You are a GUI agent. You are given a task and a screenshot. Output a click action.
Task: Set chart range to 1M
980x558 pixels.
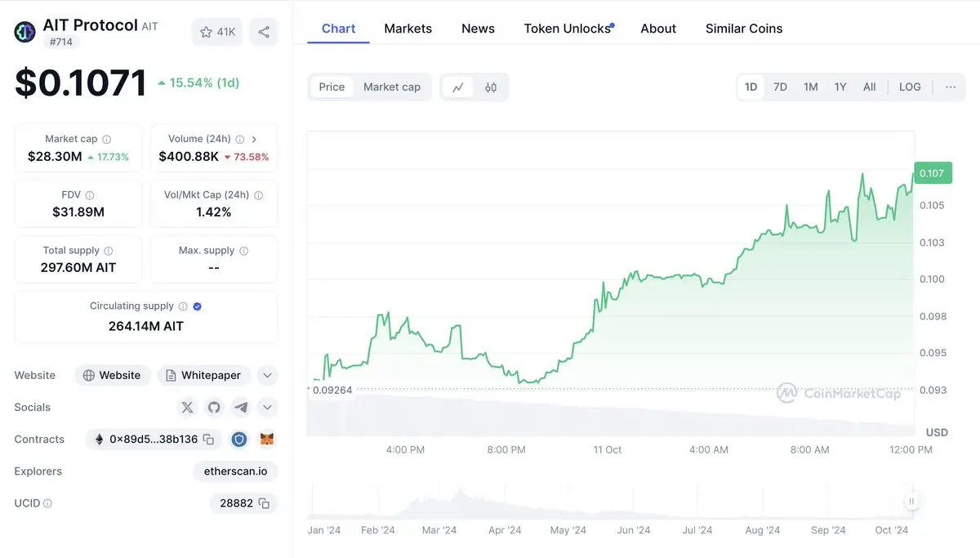pyautogui.click(x=810, y=87)
